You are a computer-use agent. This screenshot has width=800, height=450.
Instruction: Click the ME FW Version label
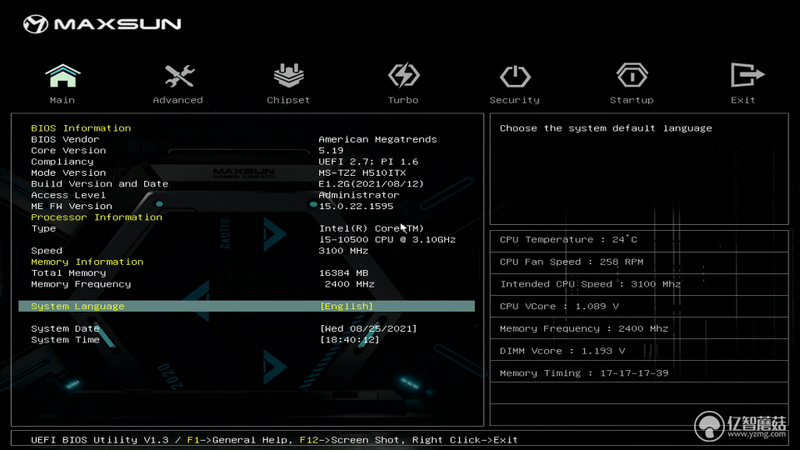click(71, 206)
